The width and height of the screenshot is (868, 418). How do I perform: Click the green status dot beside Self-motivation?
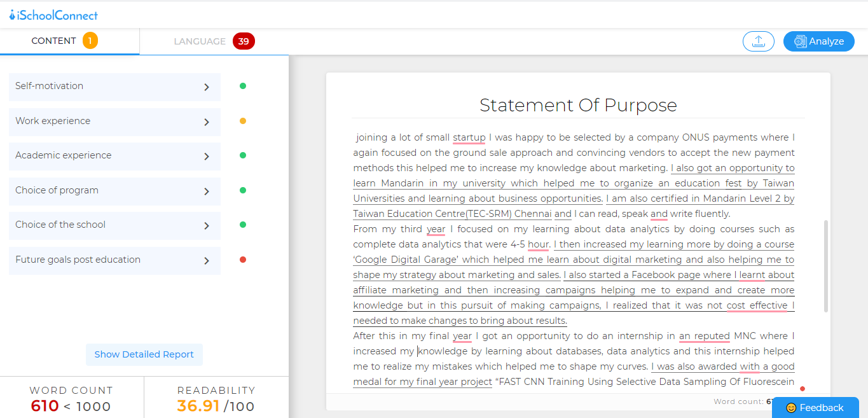(243, 86)
